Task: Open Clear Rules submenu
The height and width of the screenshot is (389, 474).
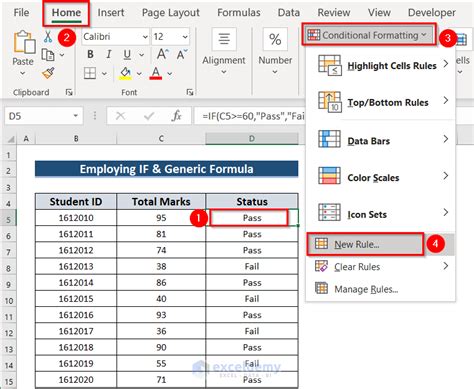Action: coord(381,267)
